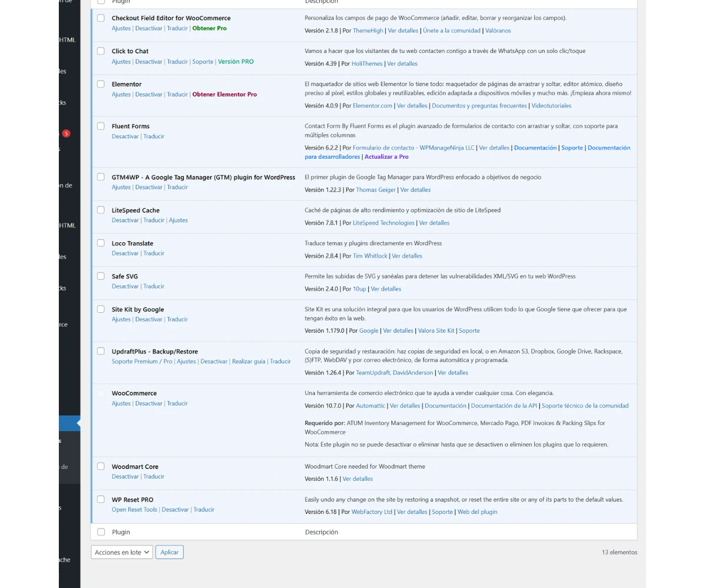
Task: Open Tim Whitlock author link
Action: tap(370, 256)
